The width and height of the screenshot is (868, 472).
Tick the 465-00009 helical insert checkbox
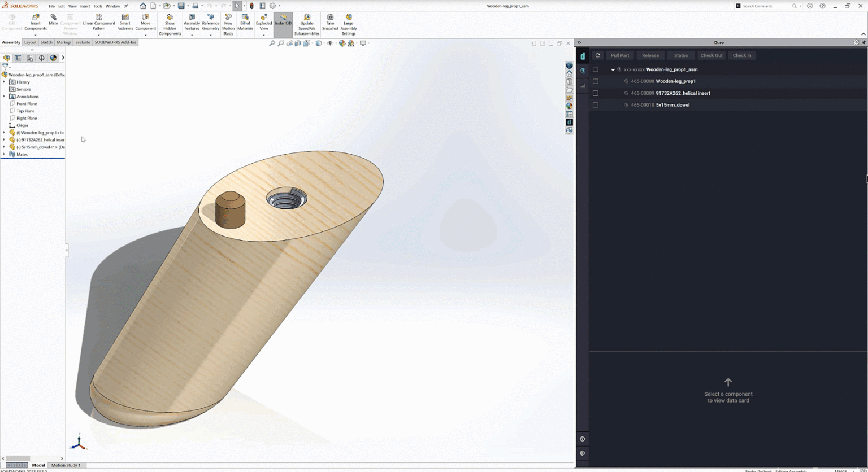tap(595, 93)
